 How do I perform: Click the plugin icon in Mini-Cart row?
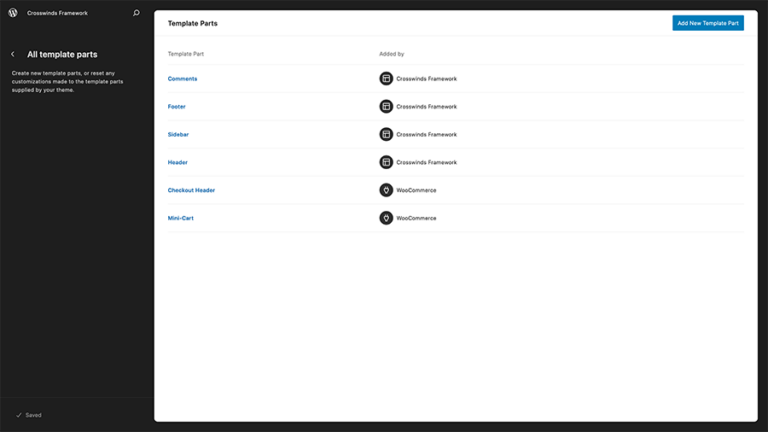pyautogui.click(x=386, y=218)
